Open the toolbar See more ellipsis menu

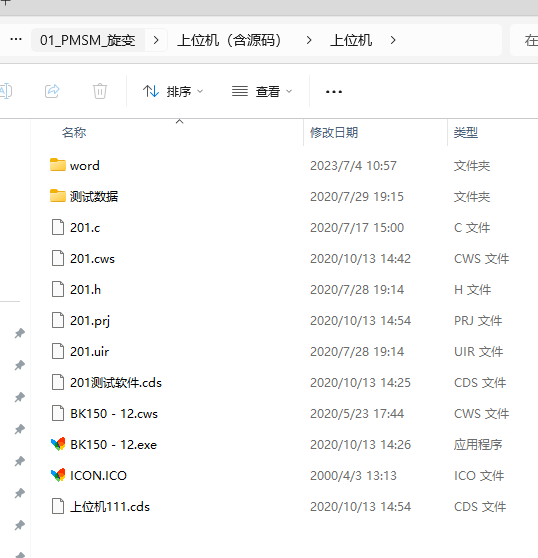pyautogui.click(x=334, y=92)
